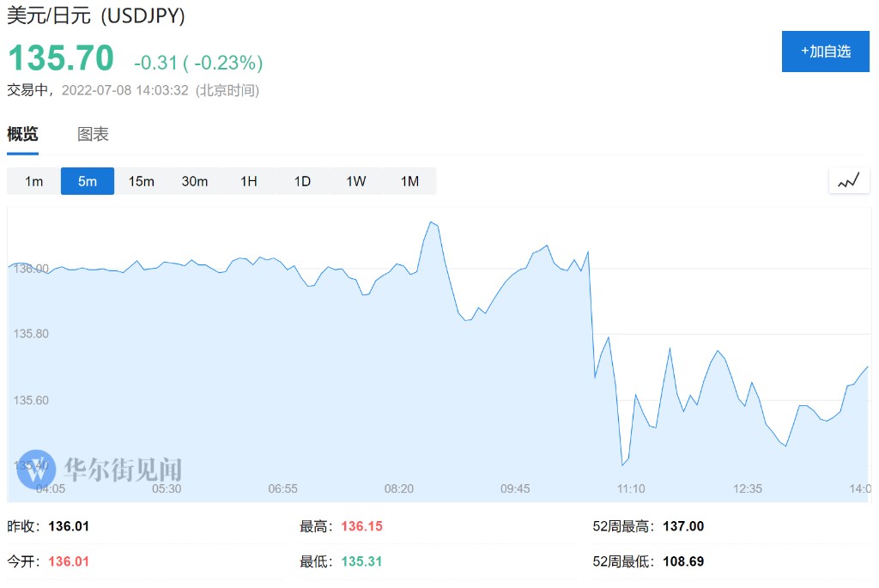Click the 08:20 time axis label
879x588 pixels.
tap(398, 488)
